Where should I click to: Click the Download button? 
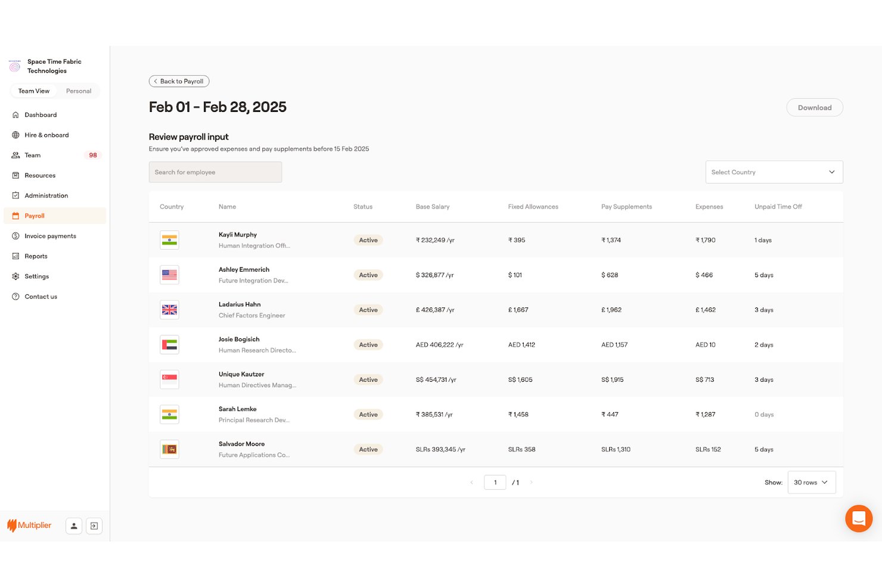click(815, 108)
